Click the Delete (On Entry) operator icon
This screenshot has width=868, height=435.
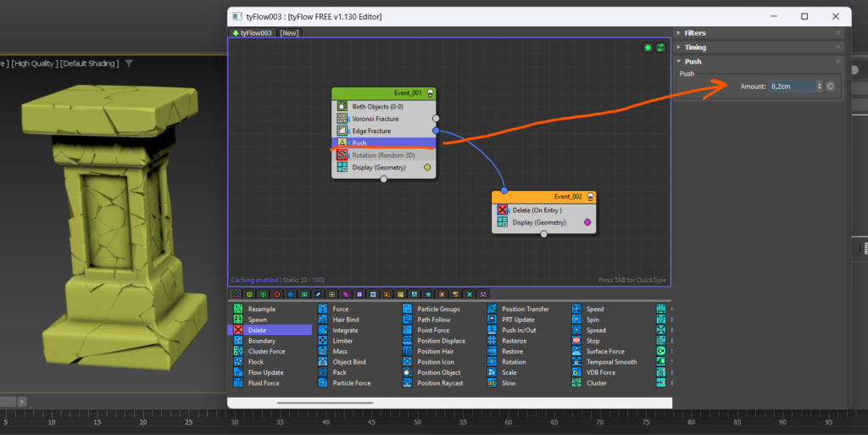click(x=503, y=209)
